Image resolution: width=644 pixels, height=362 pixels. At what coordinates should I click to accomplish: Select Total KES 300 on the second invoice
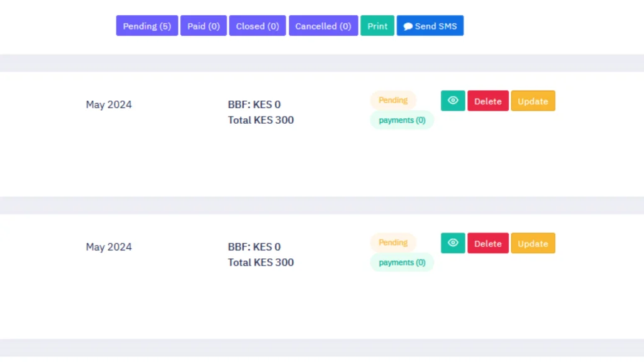(261, 262)
